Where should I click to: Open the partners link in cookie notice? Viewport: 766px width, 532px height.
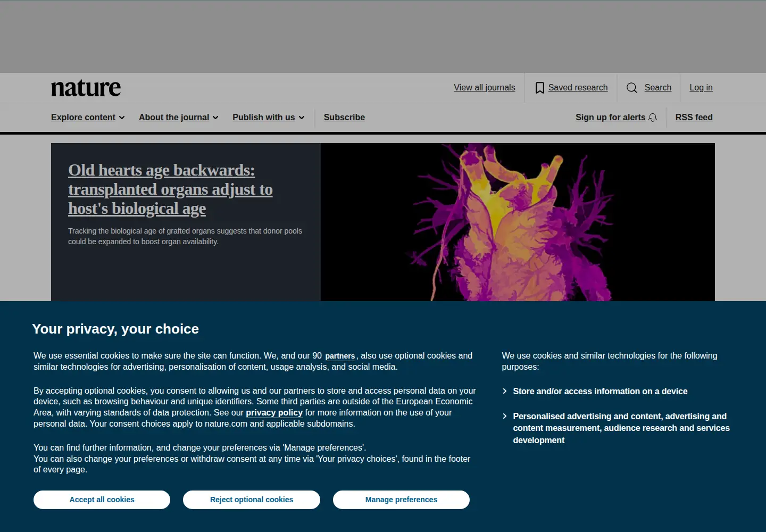click(340, 356)
